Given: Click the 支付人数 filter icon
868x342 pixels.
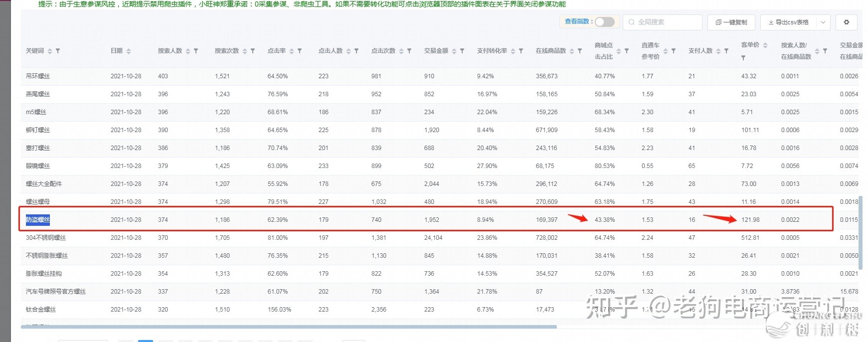Looking at the screenshot, I should point(726,51).
